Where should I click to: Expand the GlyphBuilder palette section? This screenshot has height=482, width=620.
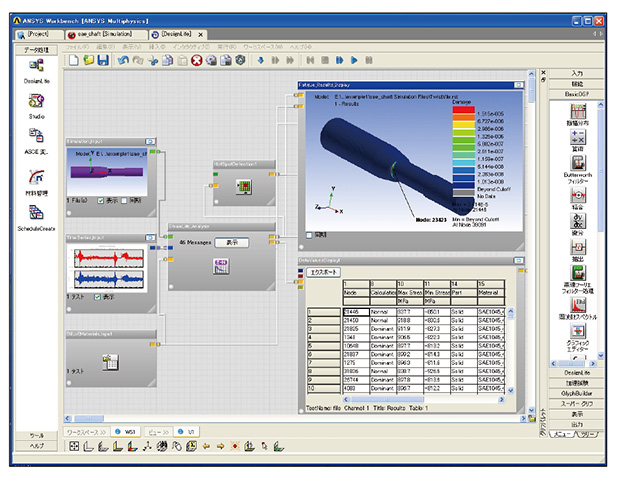coord(577,393)
